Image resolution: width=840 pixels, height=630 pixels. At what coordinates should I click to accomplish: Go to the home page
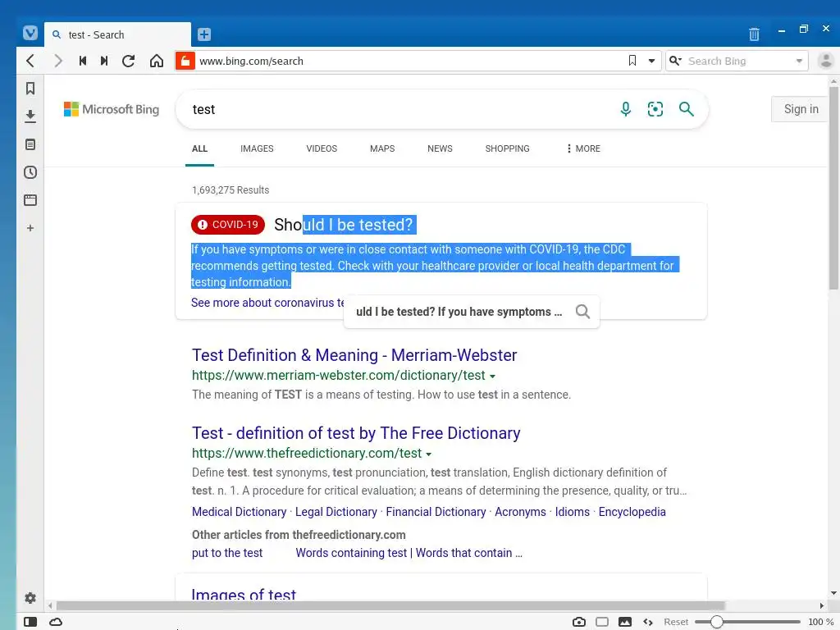click(157, 61)
